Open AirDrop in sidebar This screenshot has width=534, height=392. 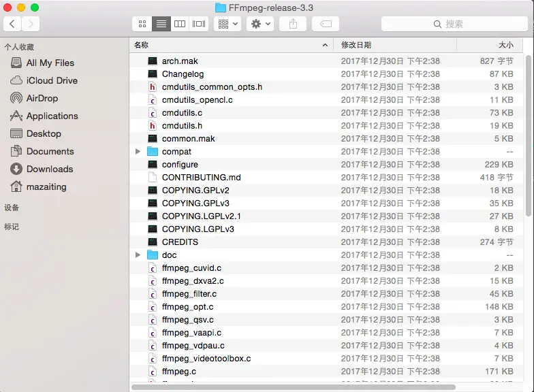(x=34, y=98)
